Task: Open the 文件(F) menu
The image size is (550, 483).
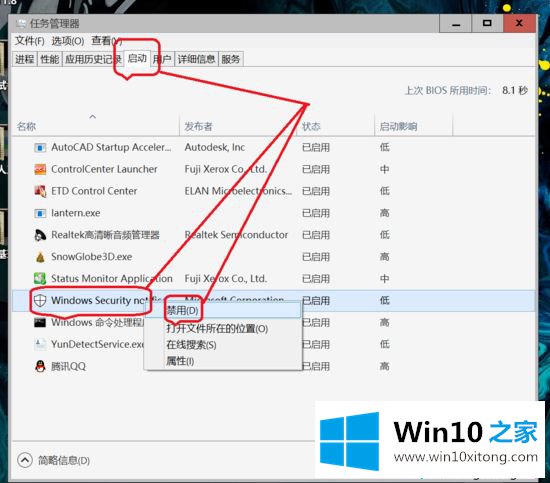Action: click(29, 41)
